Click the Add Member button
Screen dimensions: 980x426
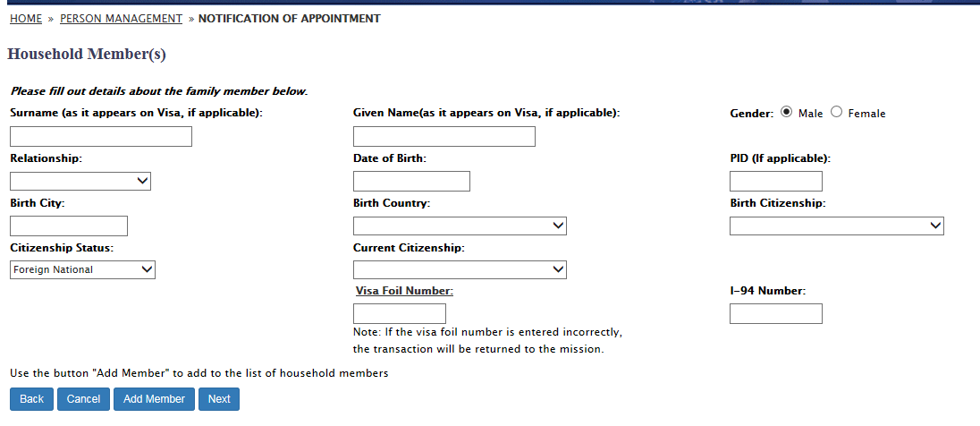154,399
